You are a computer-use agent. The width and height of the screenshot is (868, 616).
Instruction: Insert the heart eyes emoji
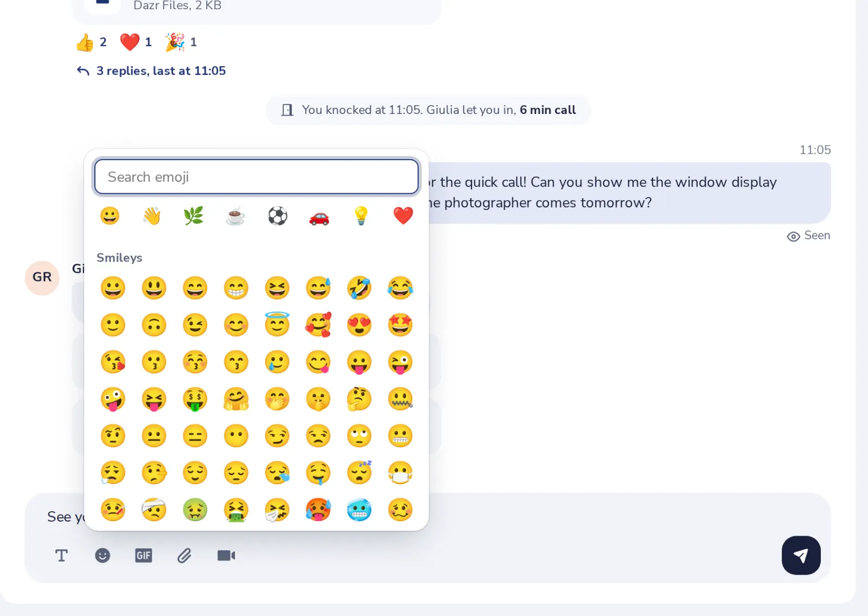(359, 325)
